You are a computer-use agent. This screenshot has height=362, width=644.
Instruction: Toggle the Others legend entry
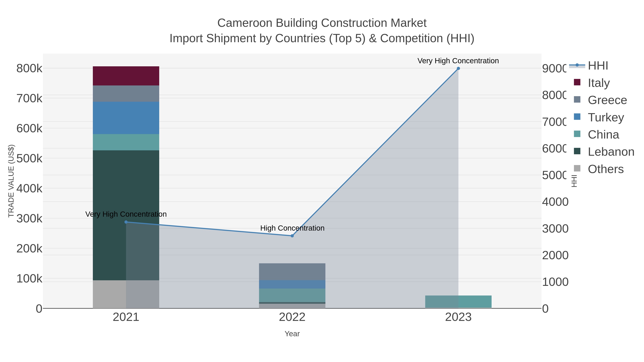[x=599, y=169]
